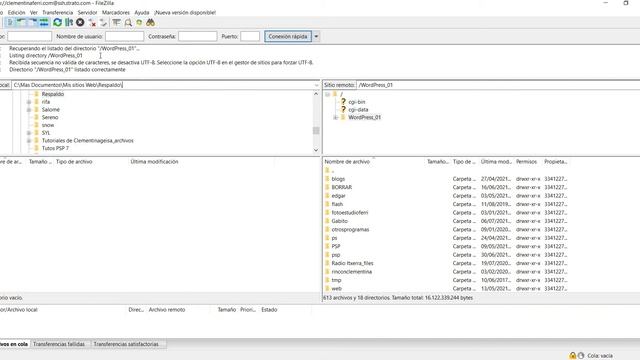Sort local list by Tipo de archivo column
Image resolution: width=640 pixels, height=360 pixels.
tap(74, 162)
